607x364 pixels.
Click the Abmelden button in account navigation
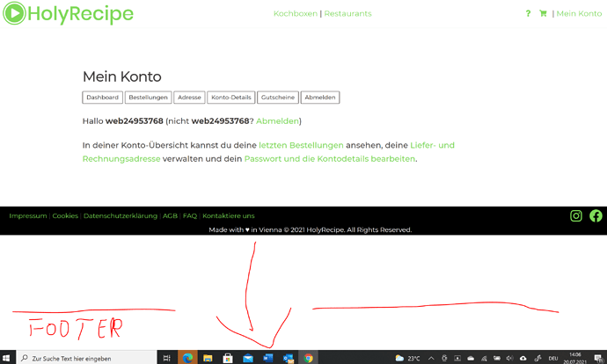(x=320, y=98)
